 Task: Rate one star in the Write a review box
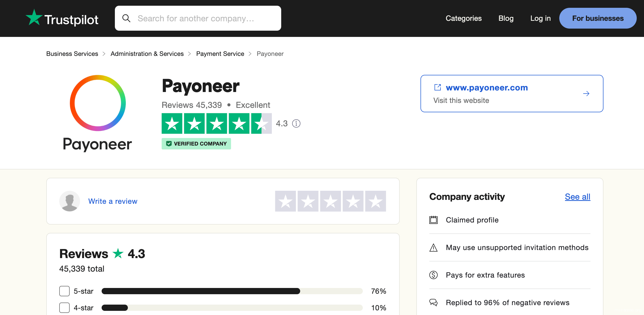coord(285,201)
